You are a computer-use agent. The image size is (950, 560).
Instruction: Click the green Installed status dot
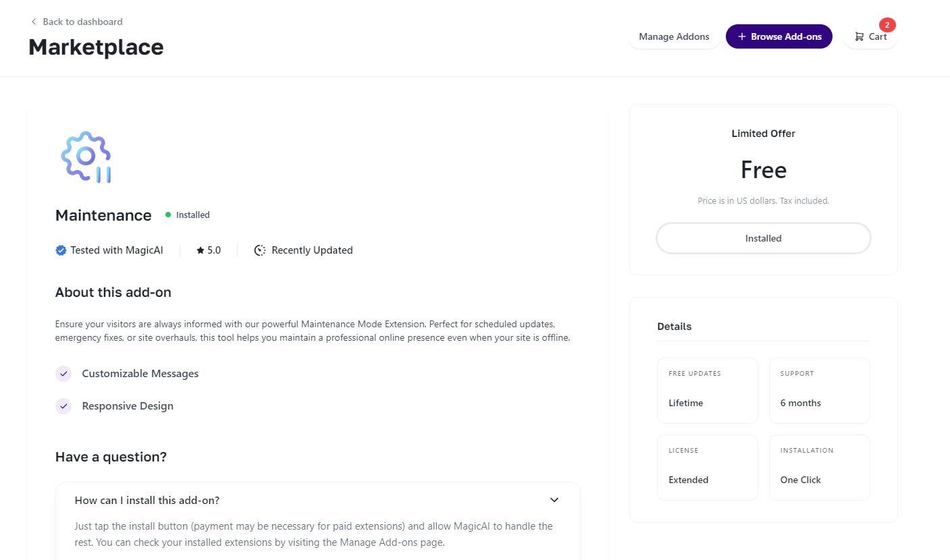click(x=168, y=215)
